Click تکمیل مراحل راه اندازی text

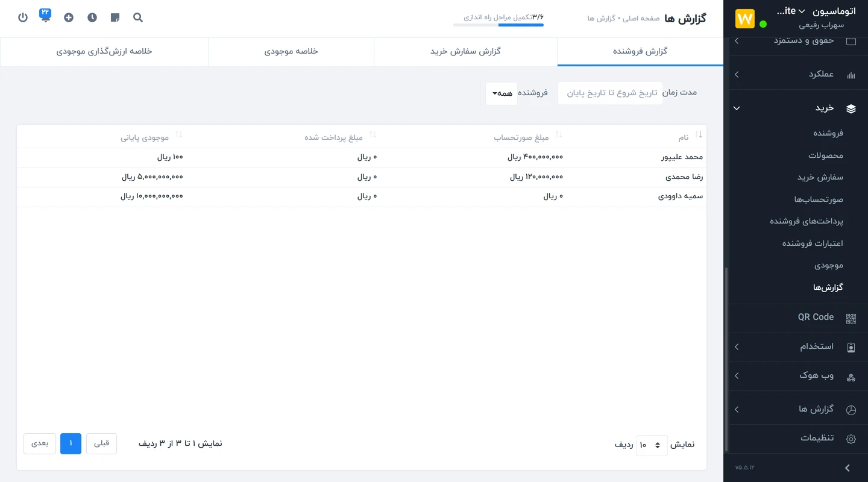pyautogui.click(x=498, y=17)
